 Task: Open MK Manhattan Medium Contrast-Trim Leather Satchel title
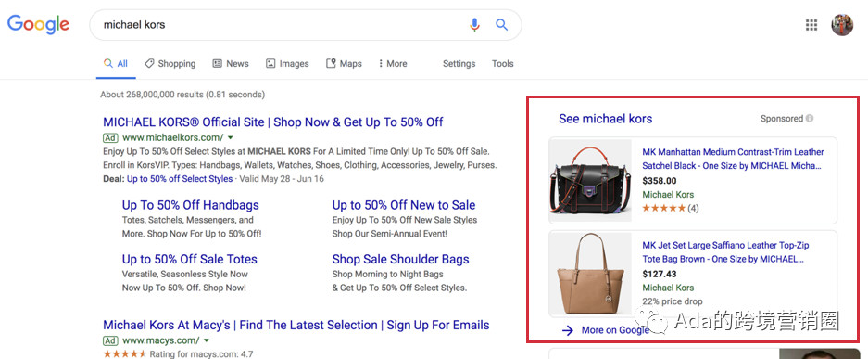(733, 159)
